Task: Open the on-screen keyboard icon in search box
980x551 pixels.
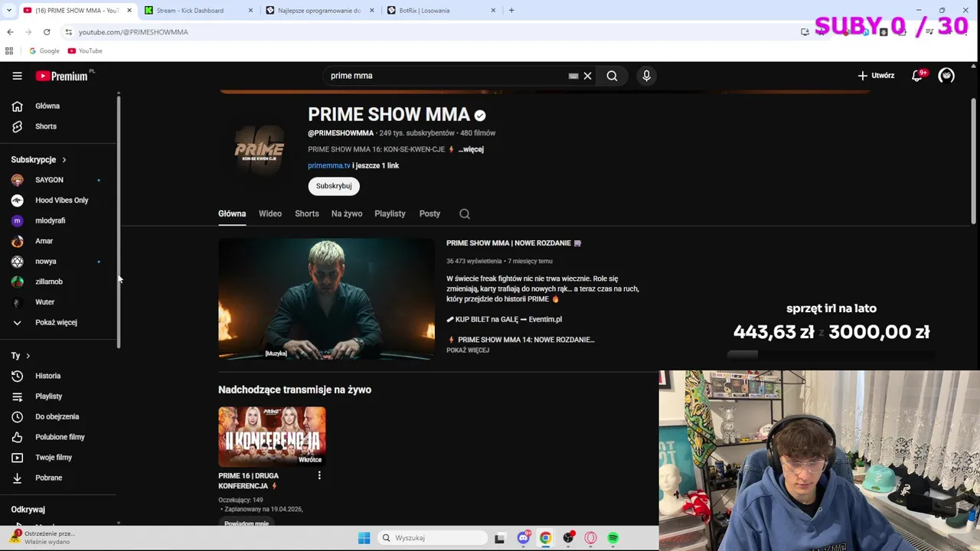Action: pyautogui.click(x=573, y=76)
